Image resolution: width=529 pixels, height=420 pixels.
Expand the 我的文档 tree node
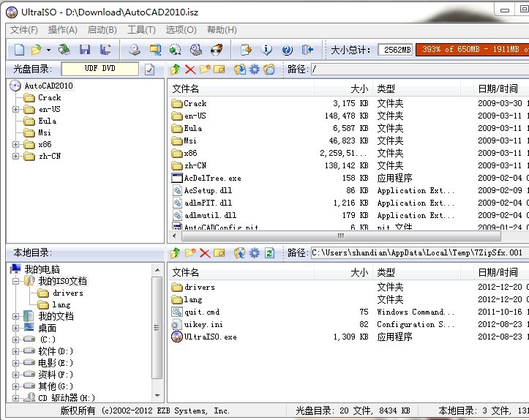pos(15,316)
